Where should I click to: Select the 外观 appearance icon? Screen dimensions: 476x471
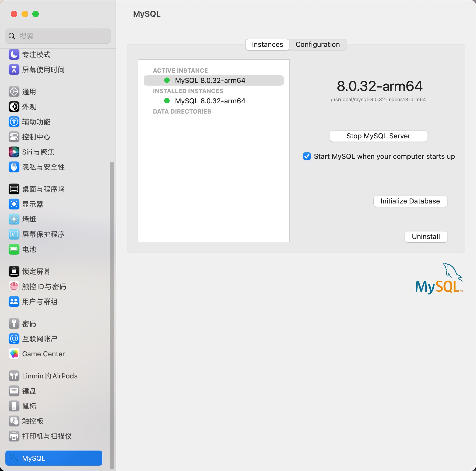click(x=14, y=107)
